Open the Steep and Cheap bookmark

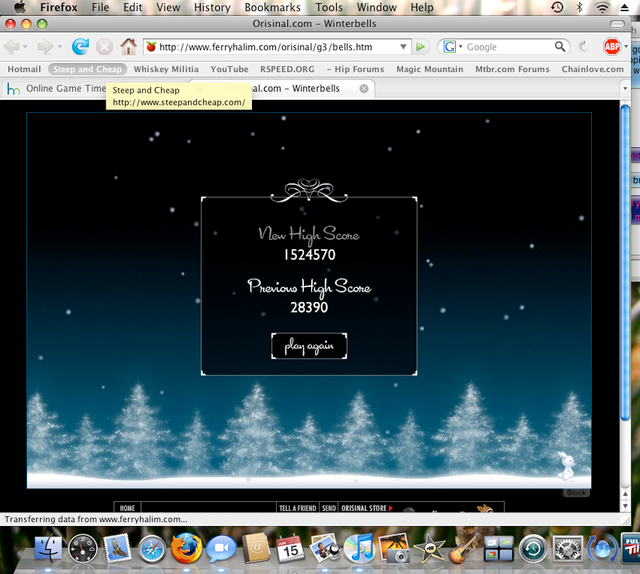(87, 69)
